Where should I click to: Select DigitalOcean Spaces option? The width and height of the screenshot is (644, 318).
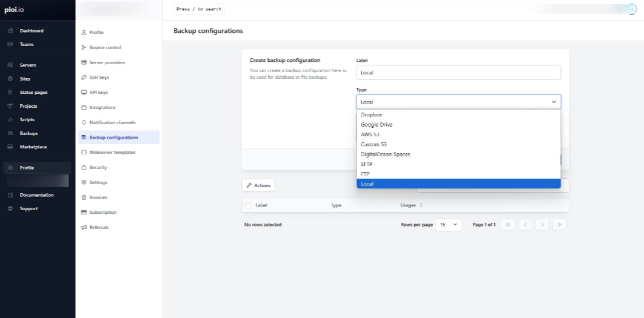[x=385, y=154]
